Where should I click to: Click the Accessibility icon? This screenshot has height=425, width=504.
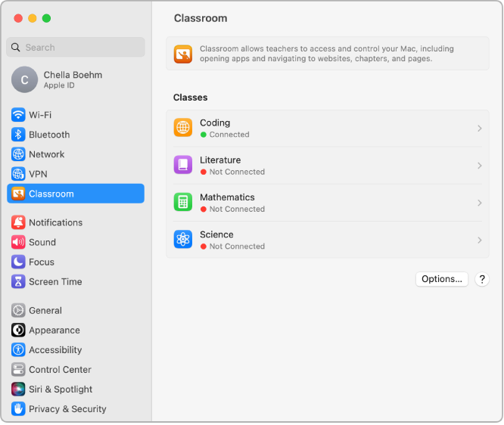18,350
